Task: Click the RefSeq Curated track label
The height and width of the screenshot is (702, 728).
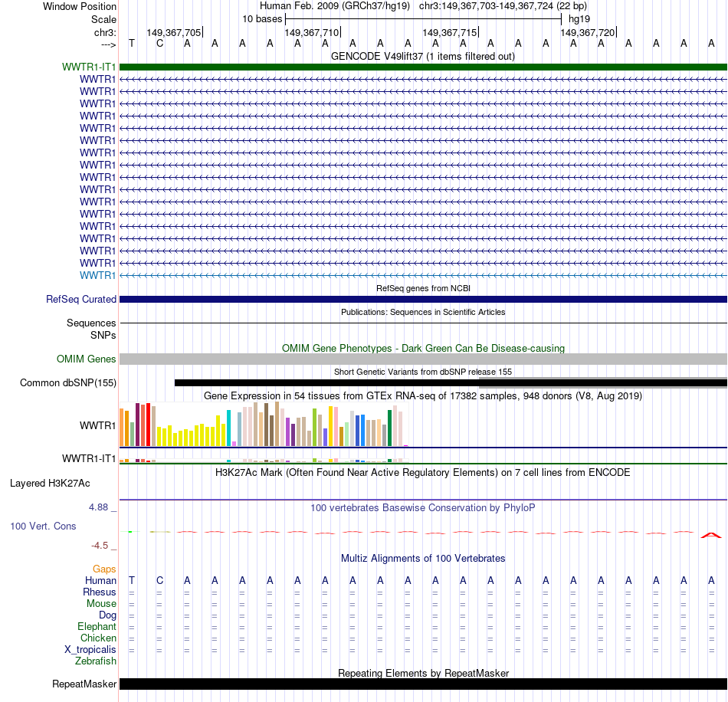Action: click(x=80, y=299)
